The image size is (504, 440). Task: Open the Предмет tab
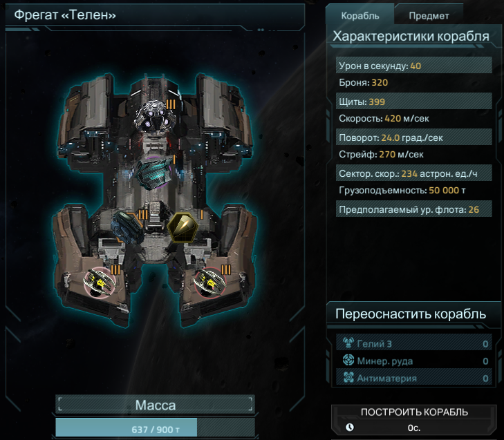429,16
